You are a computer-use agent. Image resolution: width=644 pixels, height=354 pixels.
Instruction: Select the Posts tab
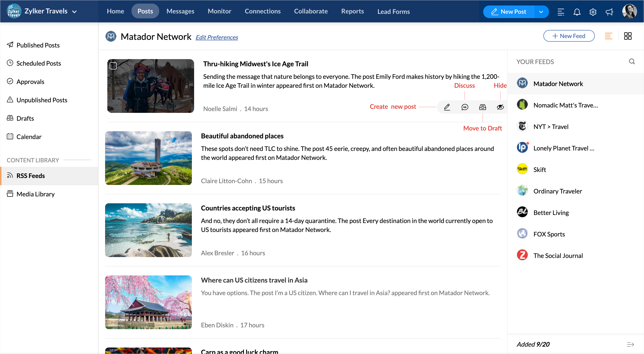[145, 11]
